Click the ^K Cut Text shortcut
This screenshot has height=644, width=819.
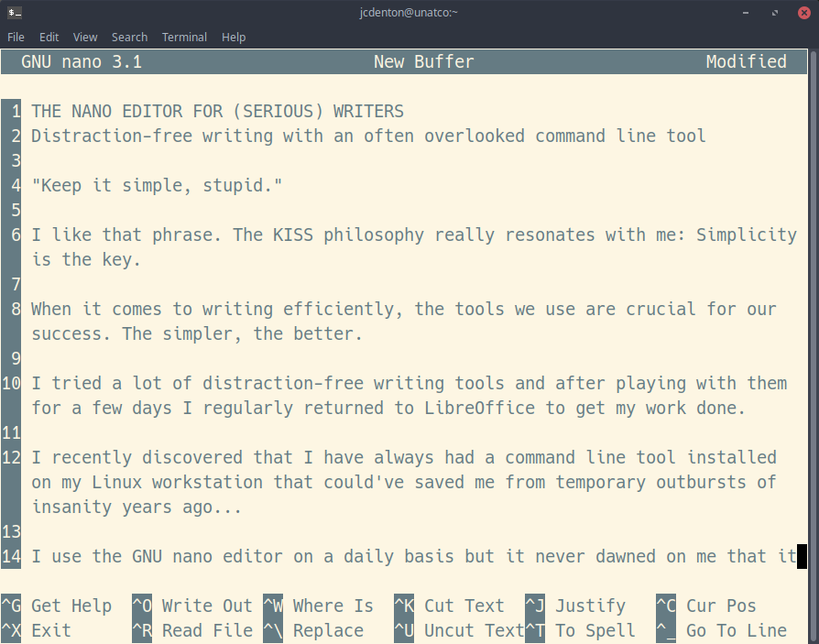pos(449,606)
